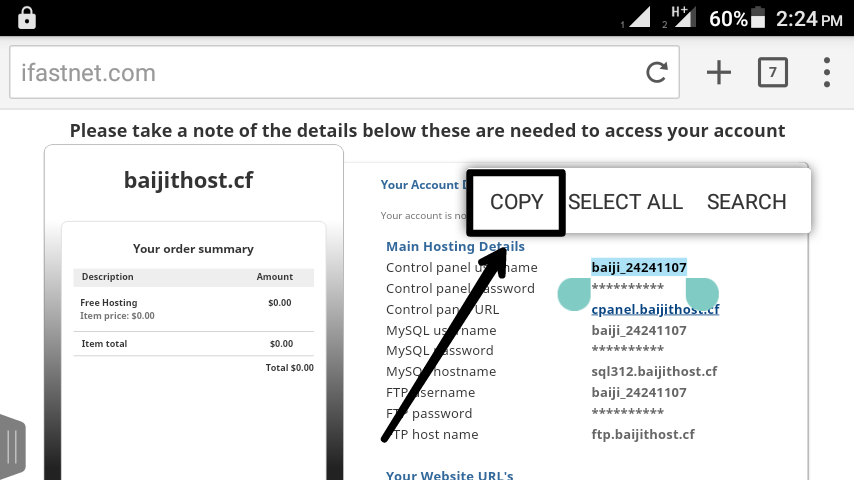
Task: Tap the reload page icon
Action: point(657,73)
